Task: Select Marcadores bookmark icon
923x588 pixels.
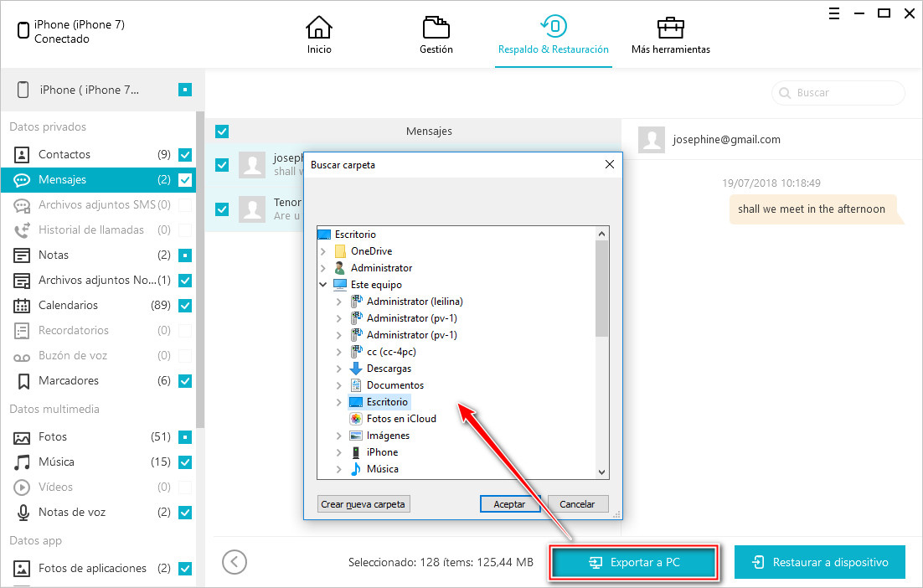Action: [x=23, y=380]
